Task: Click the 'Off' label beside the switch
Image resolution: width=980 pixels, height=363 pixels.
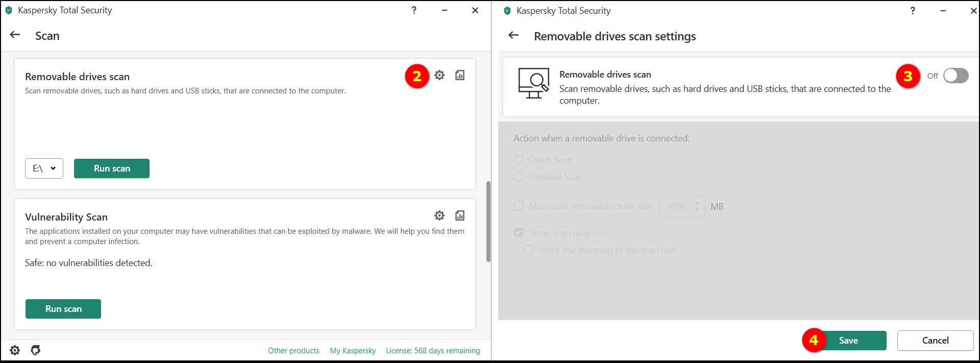Action: click(x=933, y=76)
